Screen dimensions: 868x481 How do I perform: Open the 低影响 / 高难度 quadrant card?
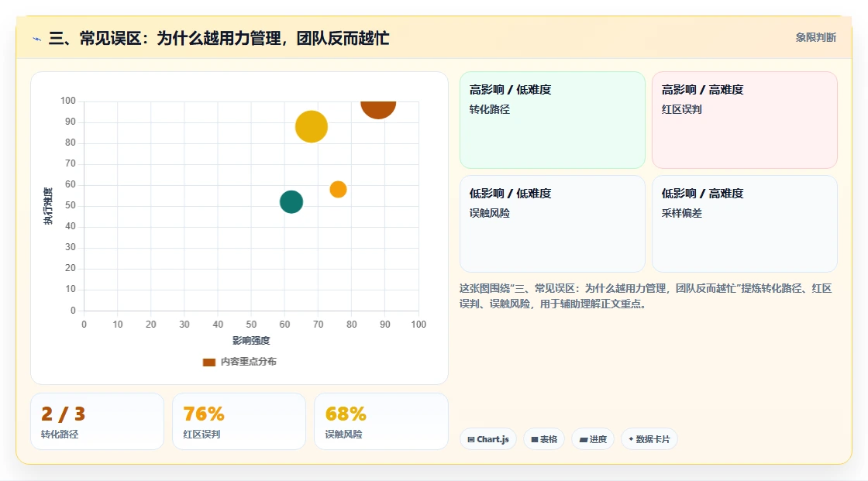[745, 224]
